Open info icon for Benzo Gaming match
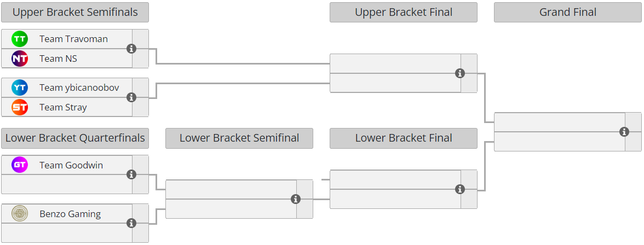The image size is (644, 245). pyautogui.click(x=131, y=223)
